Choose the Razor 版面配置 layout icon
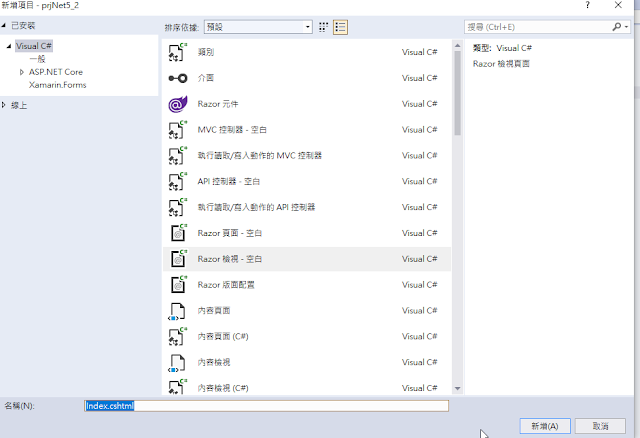Viewport: 640px width, 438px height. point(178,285)
